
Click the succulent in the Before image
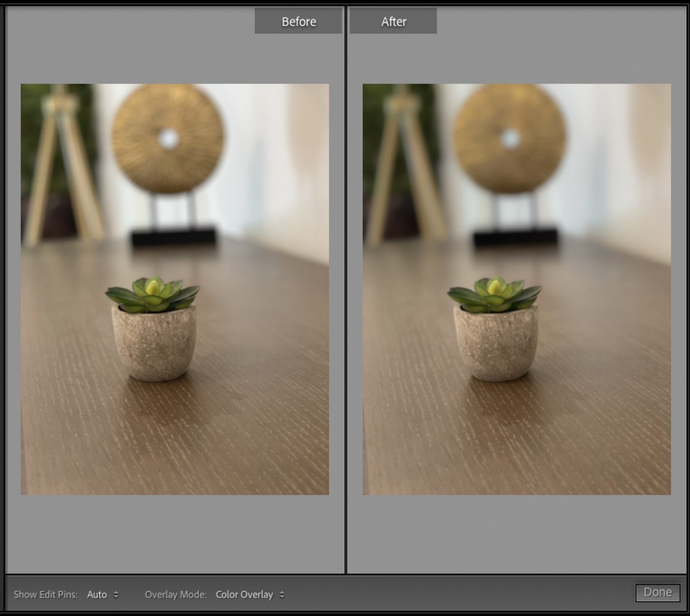click(153, 294)
